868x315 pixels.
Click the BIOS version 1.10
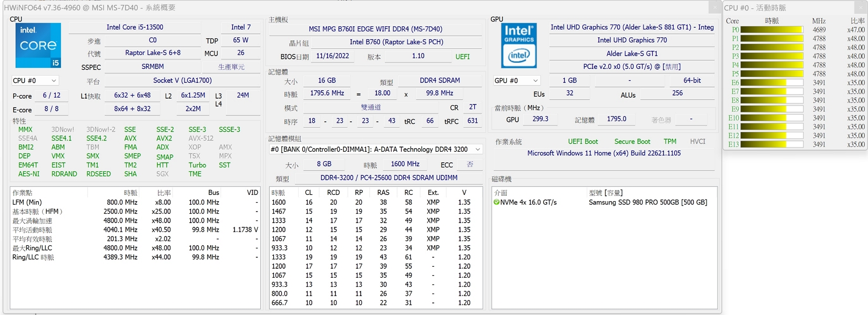pos(418,56)
